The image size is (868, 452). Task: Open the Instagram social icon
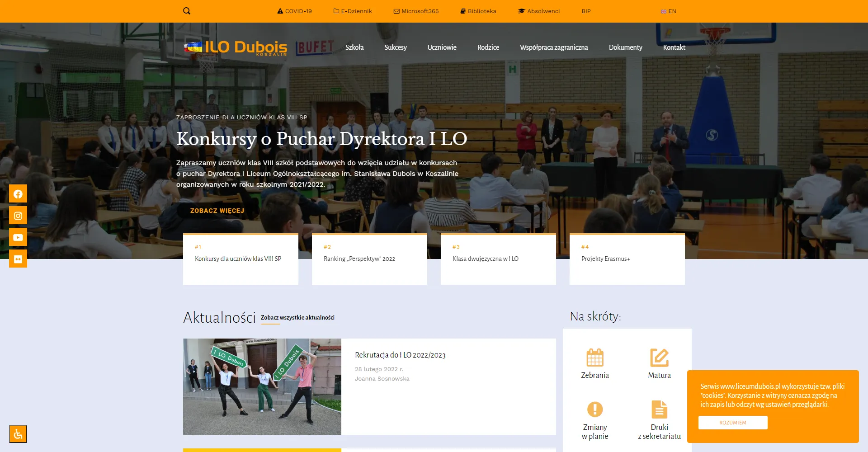coord(18,216)
